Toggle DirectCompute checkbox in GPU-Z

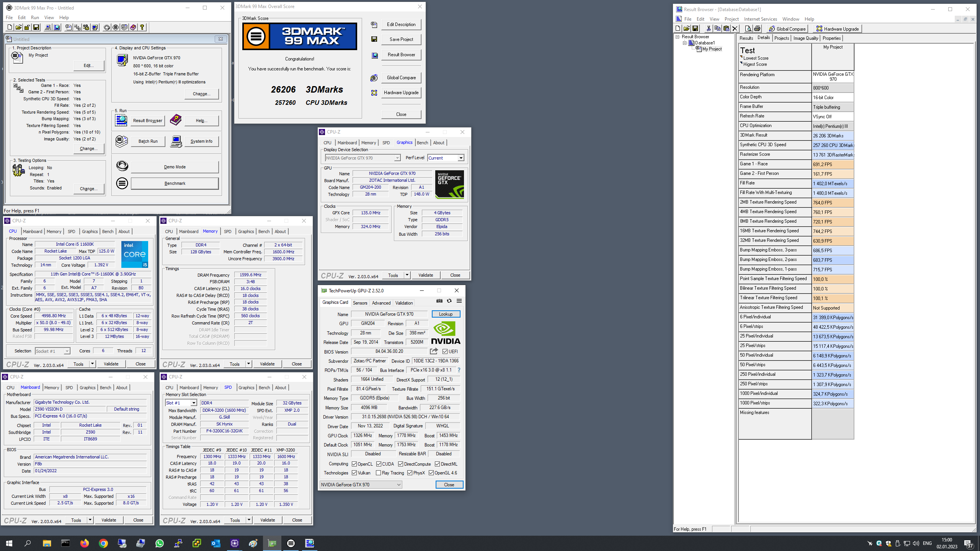point(401,464)
